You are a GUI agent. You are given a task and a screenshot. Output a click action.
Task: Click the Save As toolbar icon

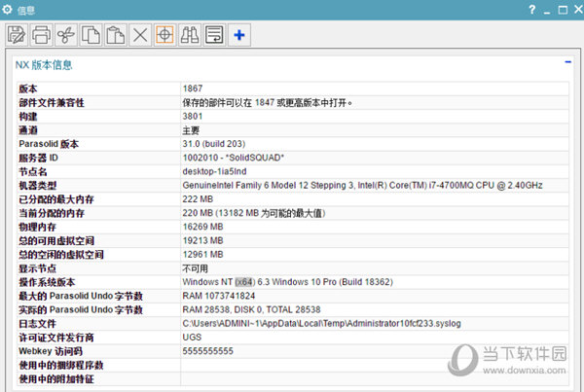pyautogui.click(x=17, y=35)
